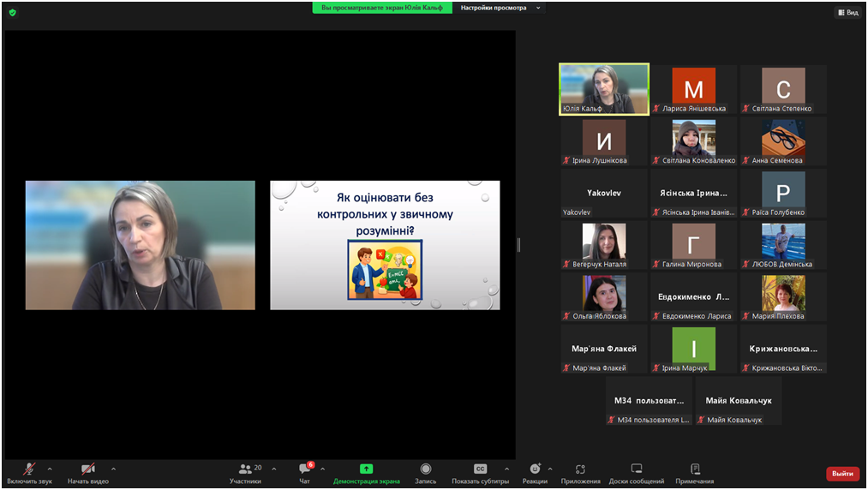Click the red Выйти leave button
The width and height of the screenshot is (868, 490).
842,474
